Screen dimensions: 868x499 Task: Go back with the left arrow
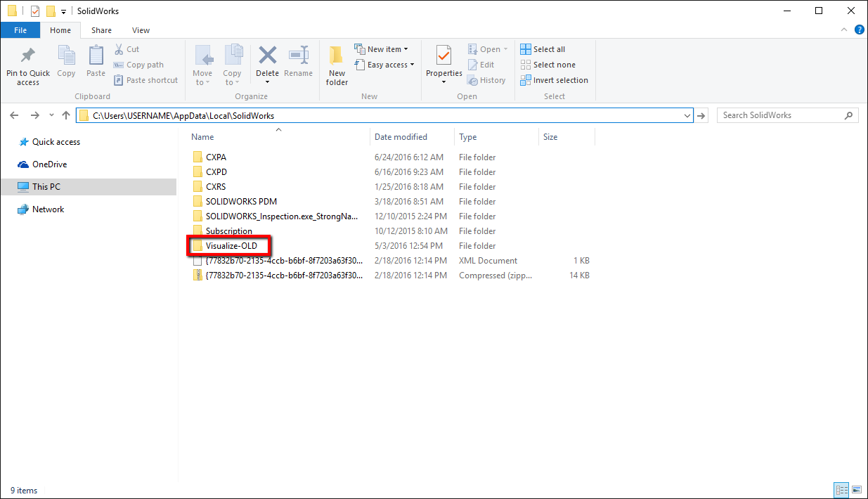[15, 115]
